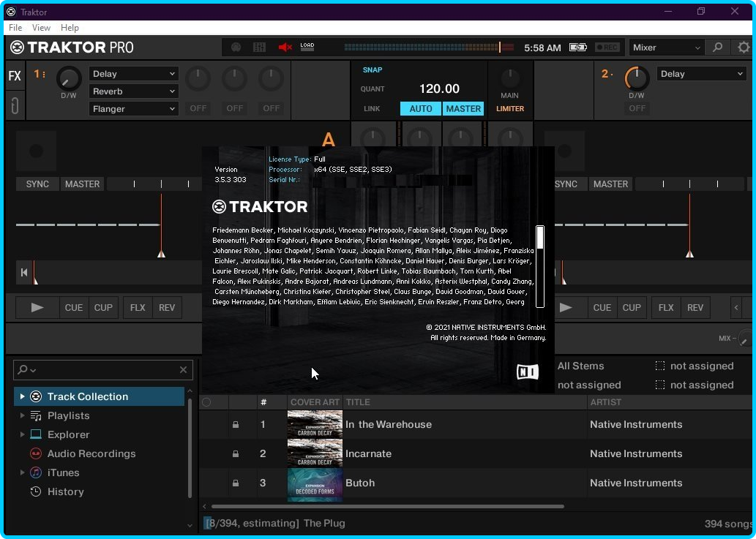Click the CUP button on Deck A
756x539 pixels.
click(x=103, y=308)
